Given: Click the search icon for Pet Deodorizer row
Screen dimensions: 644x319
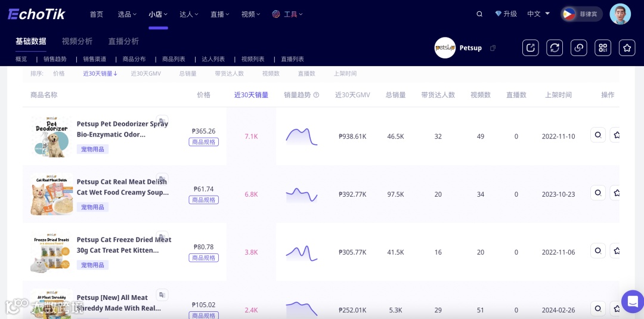Looking at the screenshot, I should tap(598, 135).
